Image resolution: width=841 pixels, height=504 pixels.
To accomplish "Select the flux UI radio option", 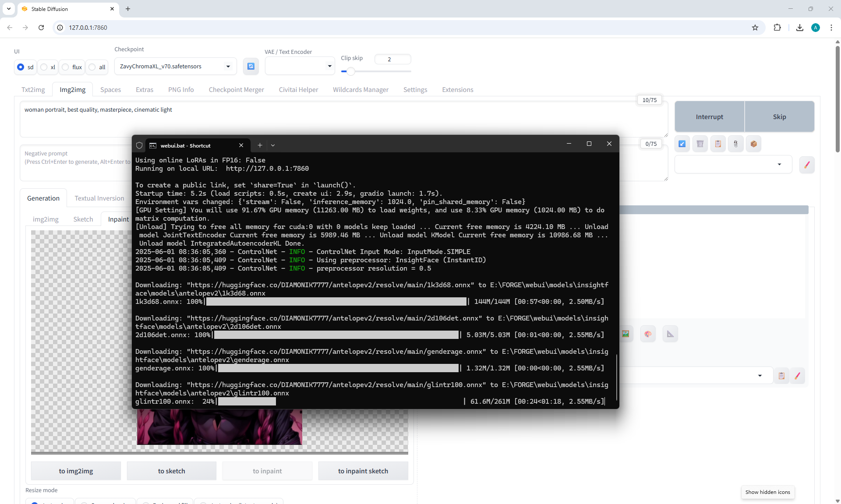I will (66, 67).
